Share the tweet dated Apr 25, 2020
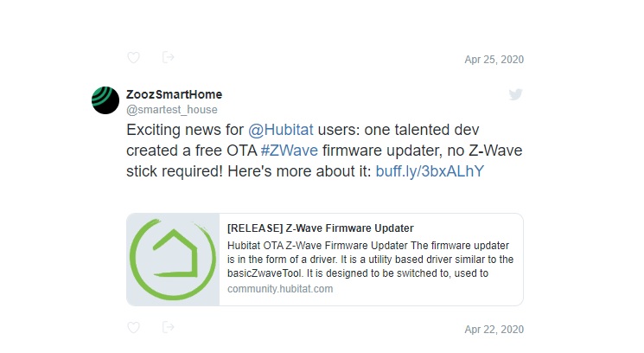The height and width of the screenshot is (353, 644). 169,58
